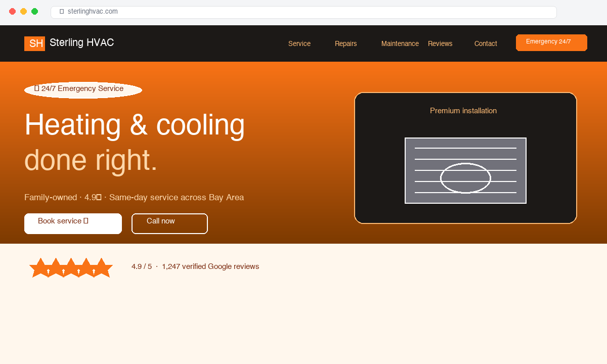The width and height of the screenshot is (607, 364).
Task: Click the AC unit illustration
Action: coord(465,170)
